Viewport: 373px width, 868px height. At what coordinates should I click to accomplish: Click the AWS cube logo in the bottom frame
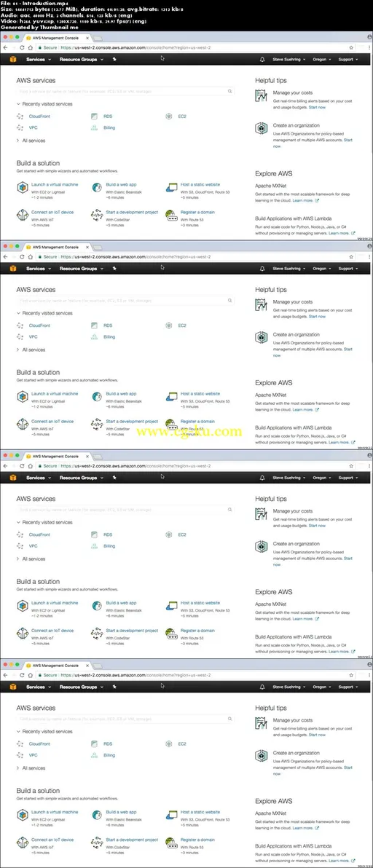(12, 687)
